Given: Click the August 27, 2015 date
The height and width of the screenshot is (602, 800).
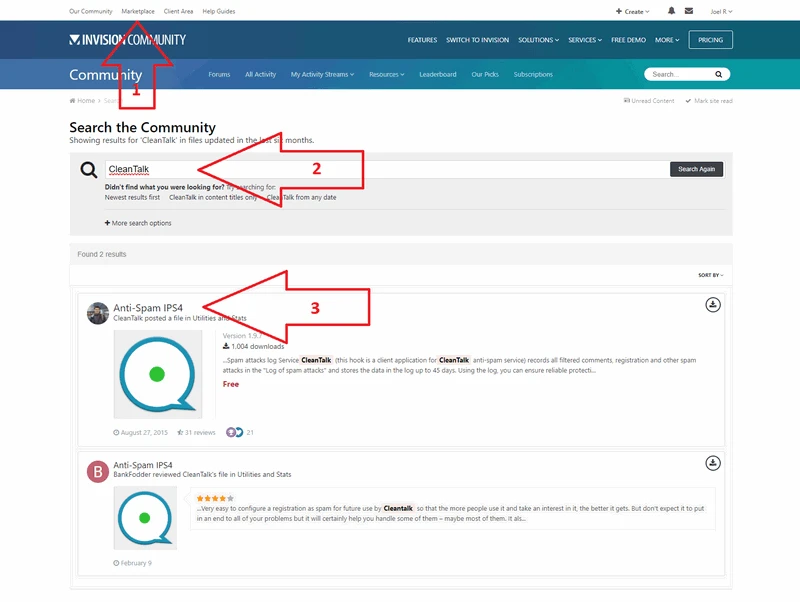Looking at the screenshot, I should (140, 433).
